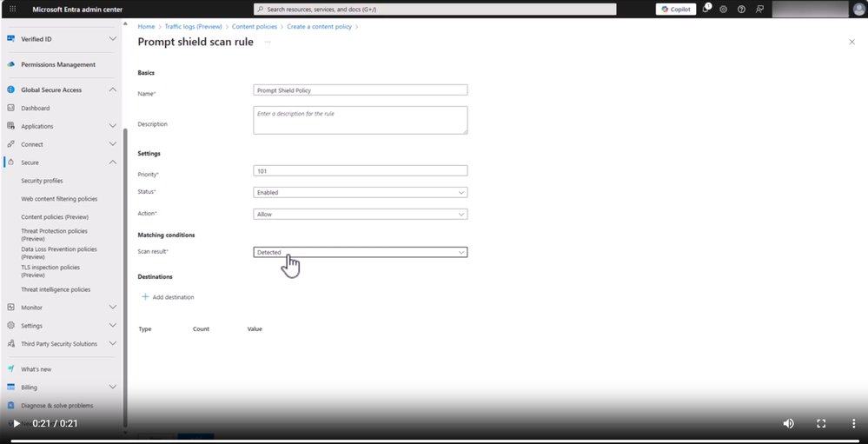This screenshot has height=444, width=868.
Task: Click the Diagnose & solve problems icon
Action: click(10, 405)
